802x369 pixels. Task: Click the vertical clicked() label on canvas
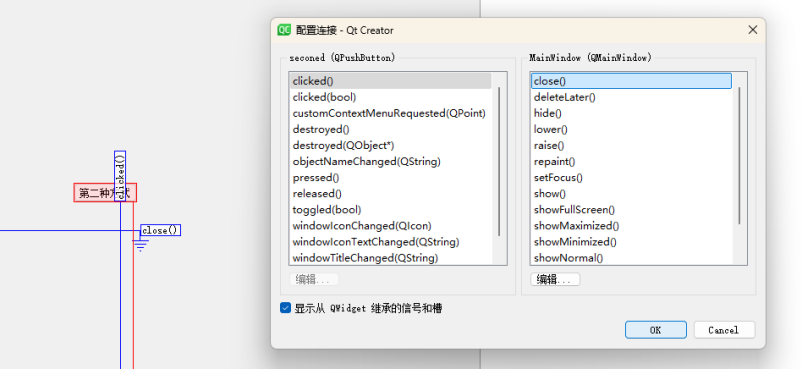[120, 176]
